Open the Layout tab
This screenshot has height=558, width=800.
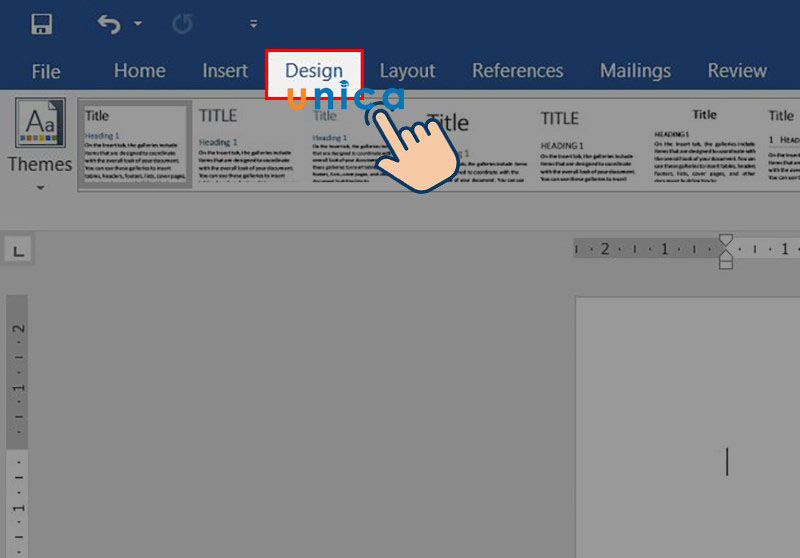point(407,71)
